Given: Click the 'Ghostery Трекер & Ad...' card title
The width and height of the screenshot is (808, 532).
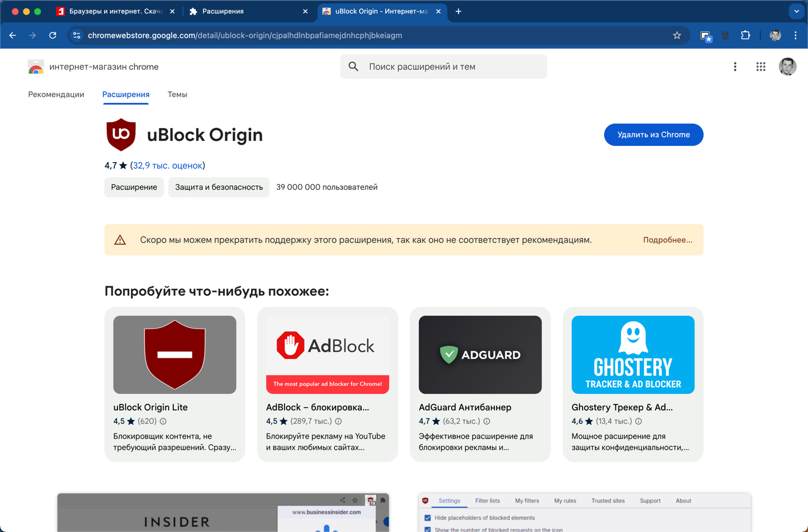Looking at the screenshot, I should (622, 407).
